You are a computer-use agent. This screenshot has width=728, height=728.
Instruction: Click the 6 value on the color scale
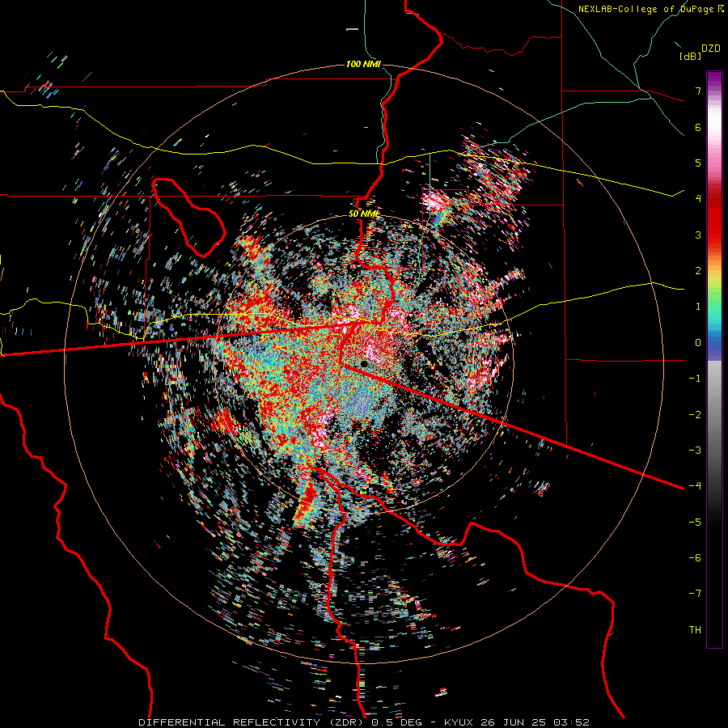698,127
